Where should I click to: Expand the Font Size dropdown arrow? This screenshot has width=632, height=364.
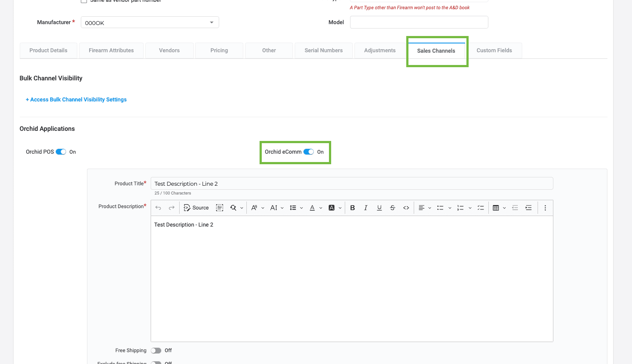[282, 208]
